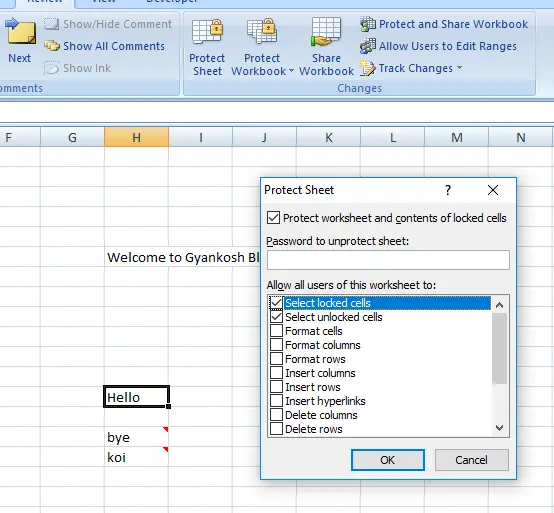The height and width of the screenshot is (513, 554).
Task: Click the Protect Workbook lock icon
Action: 262,31
